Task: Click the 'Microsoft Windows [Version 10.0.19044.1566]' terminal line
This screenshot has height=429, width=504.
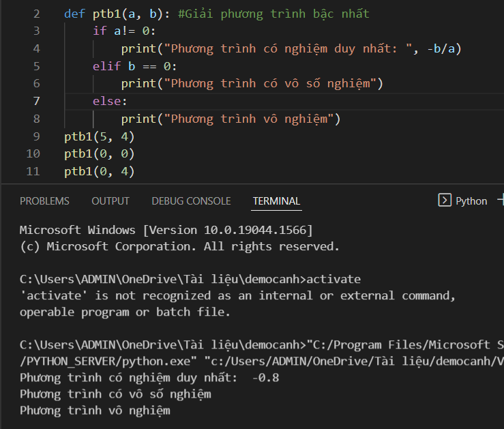Action: 166,230
